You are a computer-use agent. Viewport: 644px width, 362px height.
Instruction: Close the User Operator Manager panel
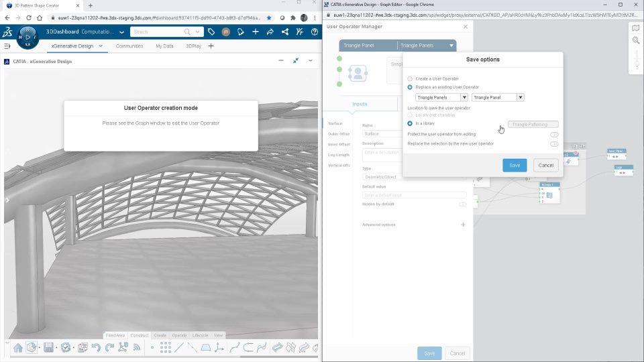pyautogui.click(x=466, y=27)
